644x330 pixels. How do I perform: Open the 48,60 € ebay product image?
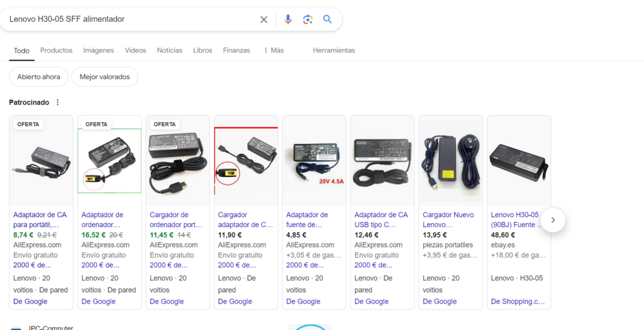(x=518, y=161)
